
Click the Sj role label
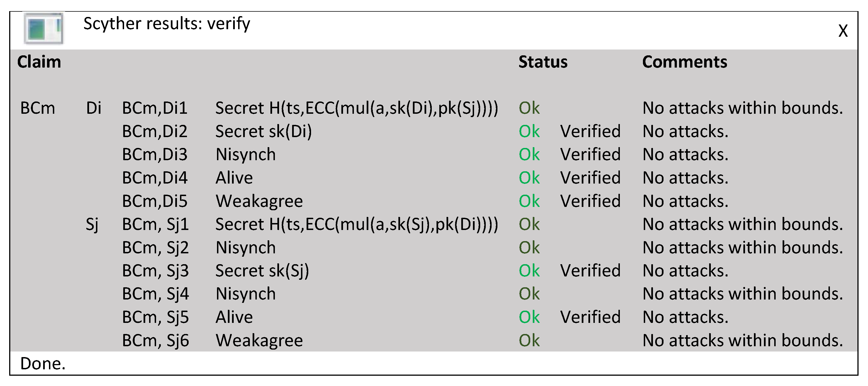click(x=92, y=224)
